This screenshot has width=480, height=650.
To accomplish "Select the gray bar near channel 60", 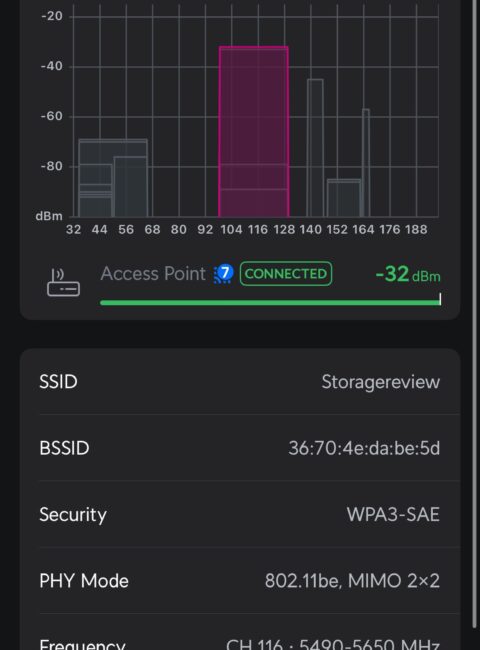I will coord(130,187).
